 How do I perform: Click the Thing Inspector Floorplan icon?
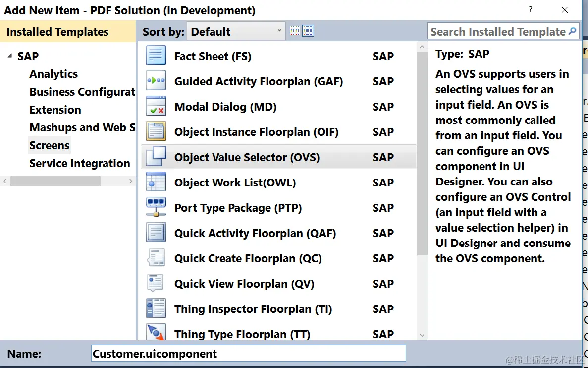click(156, 308)
